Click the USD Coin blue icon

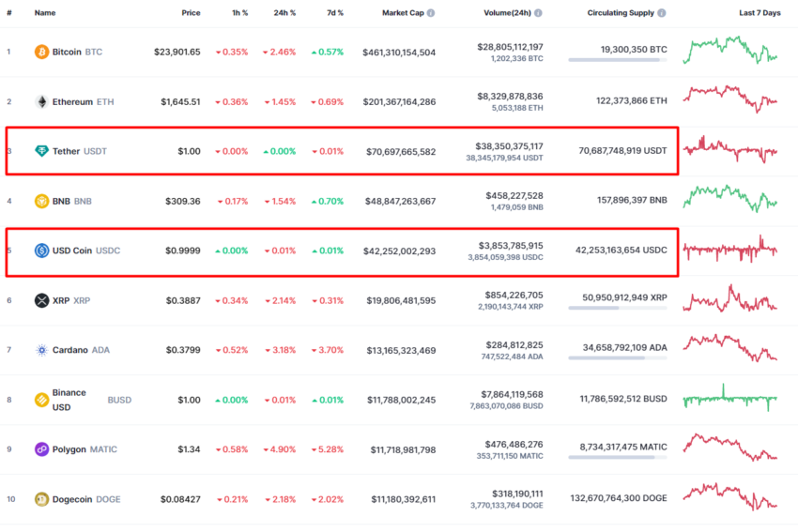coord(41,251)
